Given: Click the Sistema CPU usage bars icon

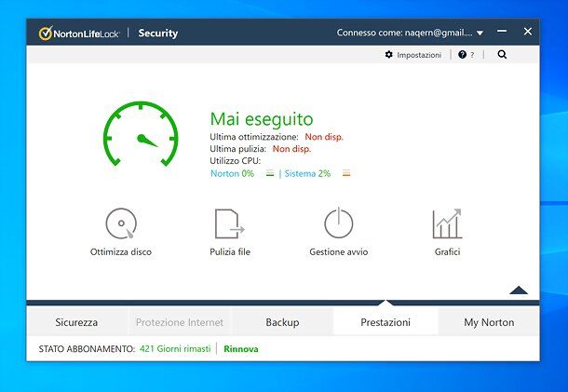Looking at the screenshot, I should 346,173.
